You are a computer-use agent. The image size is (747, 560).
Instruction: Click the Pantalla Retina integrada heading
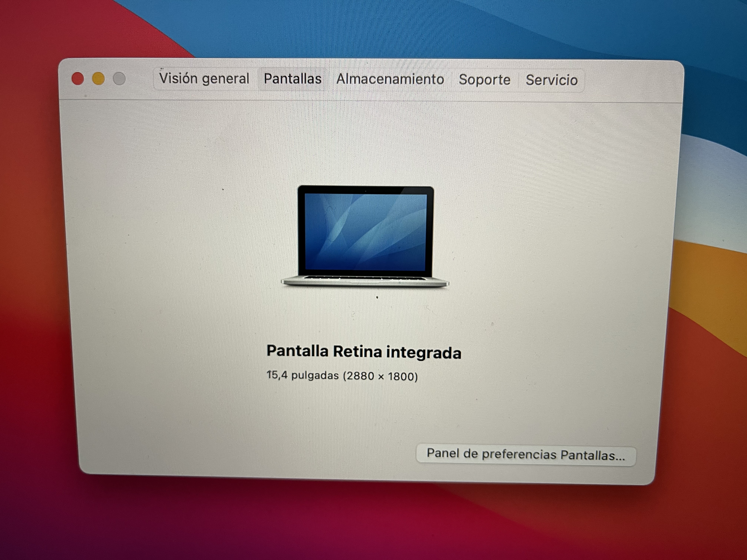pos(364,352)
